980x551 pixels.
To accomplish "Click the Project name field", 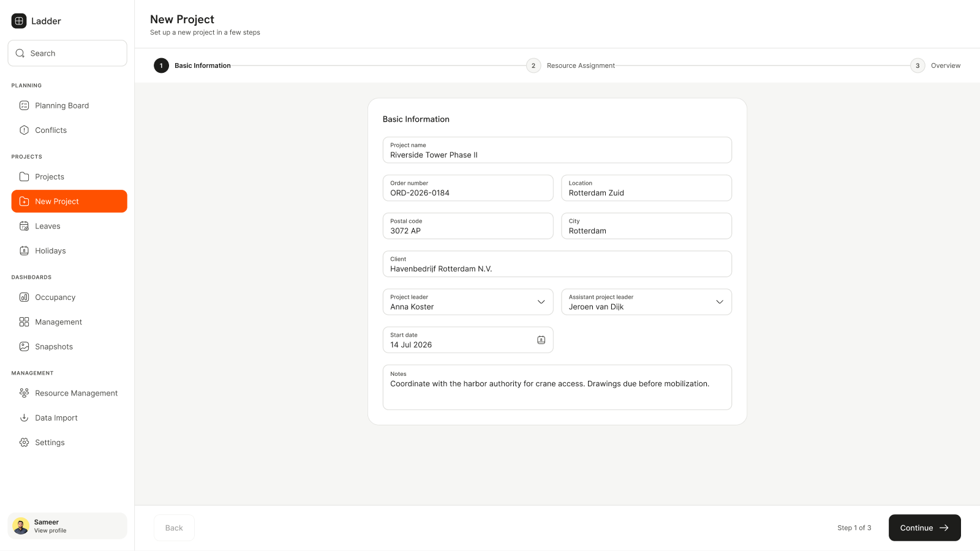I will pyautogui.click(x=557, y=150).
